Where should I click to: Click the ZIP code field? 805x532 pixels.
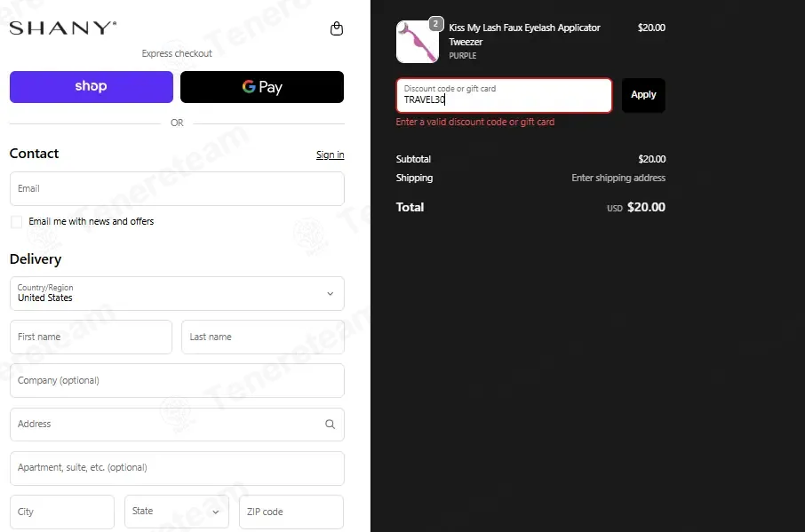click(x=291, y=512)
